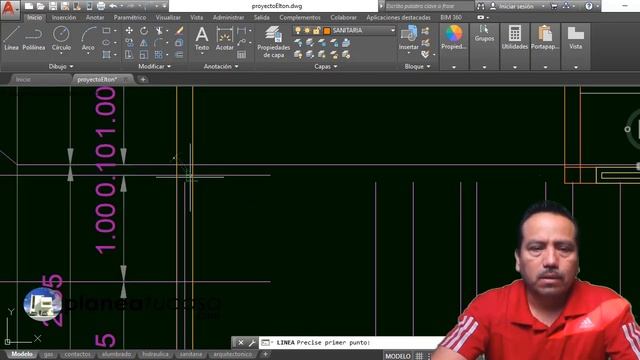640x360 pixels.
Task: Activate the Mirror (Simetría) tool
Action: pos(144,42)
